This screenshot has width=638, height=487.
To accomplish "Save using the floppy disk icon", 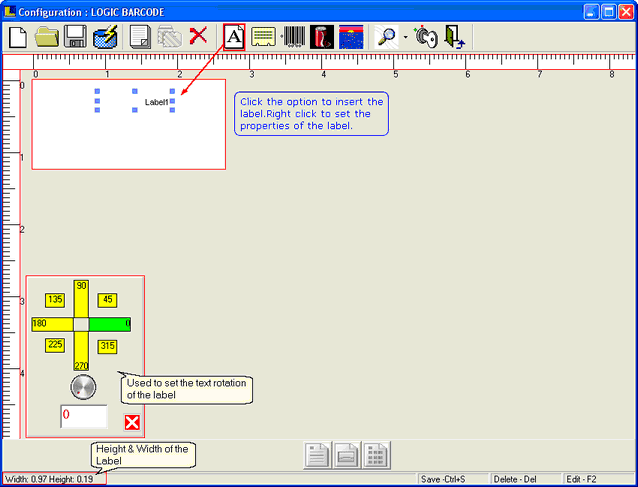I will pyautogui.click(x=76, y=37).
